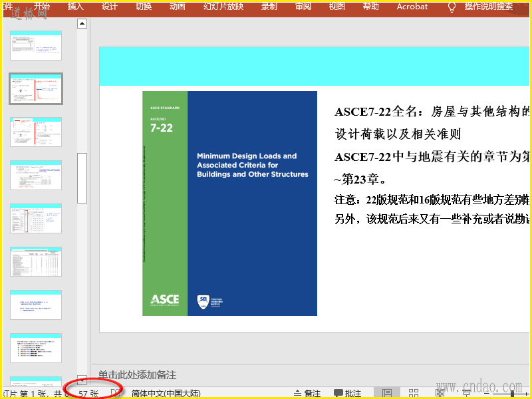Select the 审阅 review tab
This screenshot has width=532, height=399.
[303, 6]
